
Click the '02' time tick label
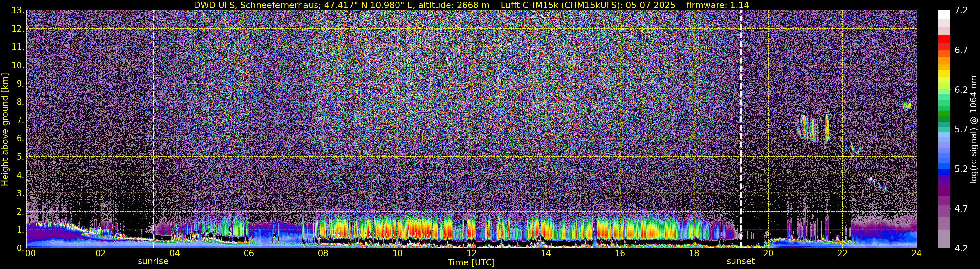point(101,254)
